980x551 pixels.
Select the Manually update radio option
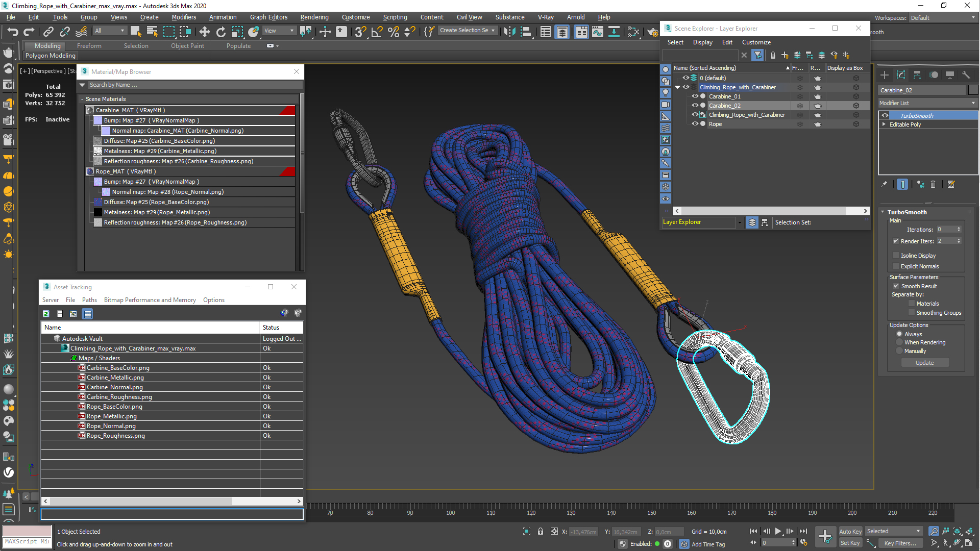899,351
